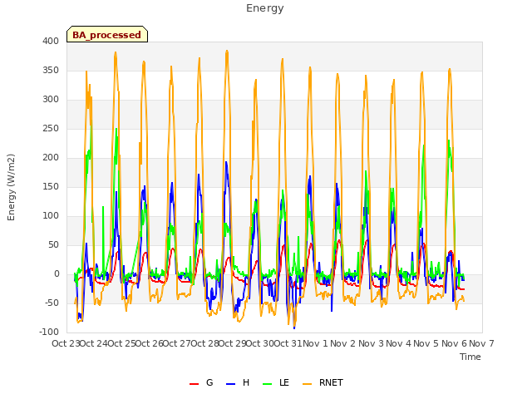This screenshot has height=399, width=532.
Task: Click the Nov 7 x-axis date label
Action: tap(481, 343)
